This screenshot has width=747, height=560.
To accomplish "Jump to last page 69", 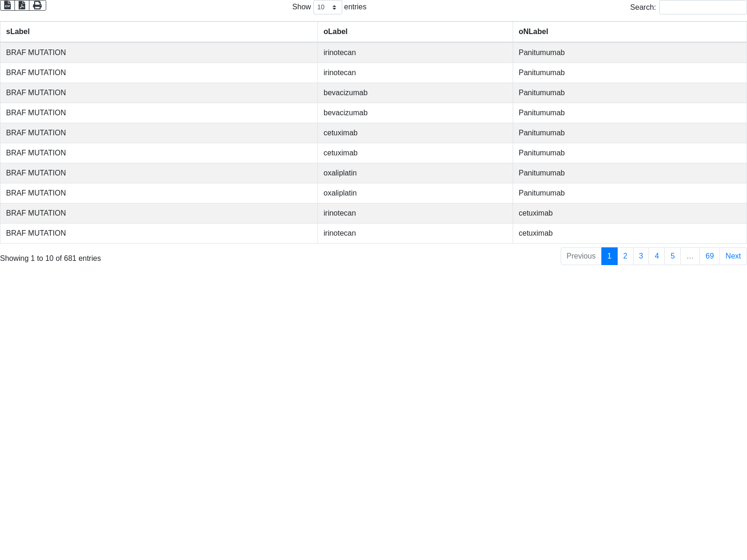I will 710,256.
